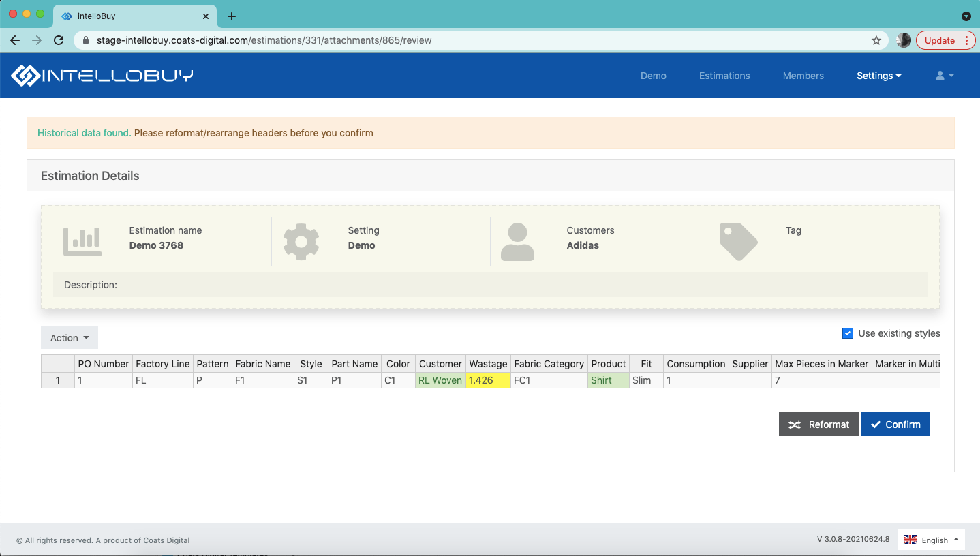
Task: Expand the Settings menu in navbar
Action: pos(878,76)
